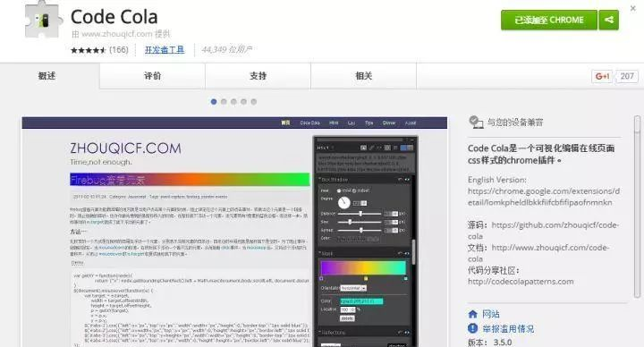Click the exclamation icon next to 举报滥用情况

[473, 328]
